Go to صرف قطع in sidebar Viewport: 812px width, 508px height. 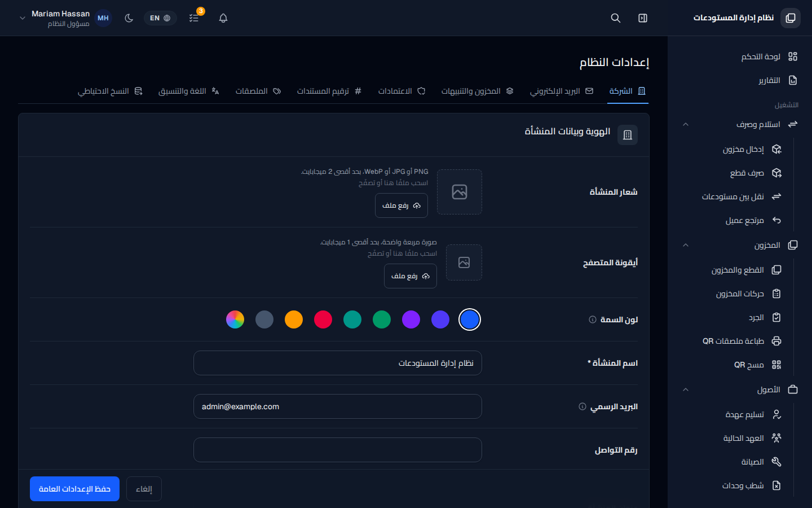coord(731,173)
